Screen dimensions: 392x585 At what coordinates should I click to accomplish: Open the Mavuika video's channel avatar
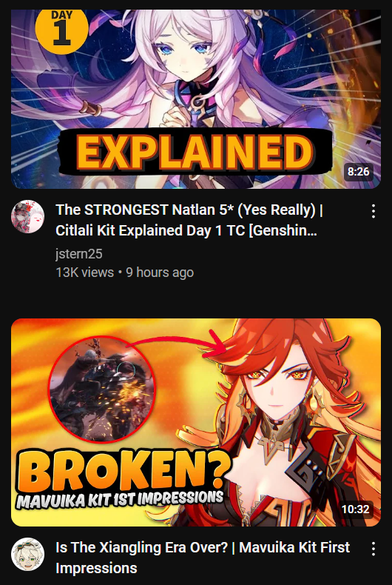pyautogui.click(x=27, y=554)
